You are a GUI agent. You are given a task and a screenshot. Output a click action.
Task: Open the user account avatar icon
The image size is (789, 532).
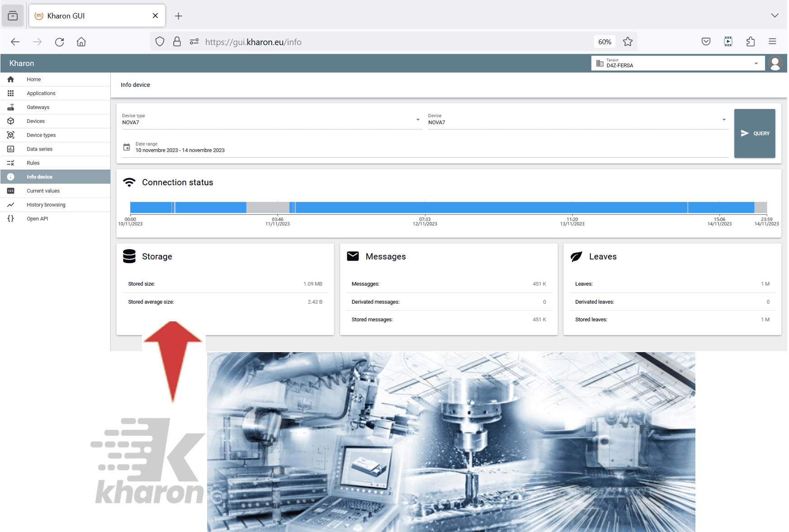coord(775,63)
